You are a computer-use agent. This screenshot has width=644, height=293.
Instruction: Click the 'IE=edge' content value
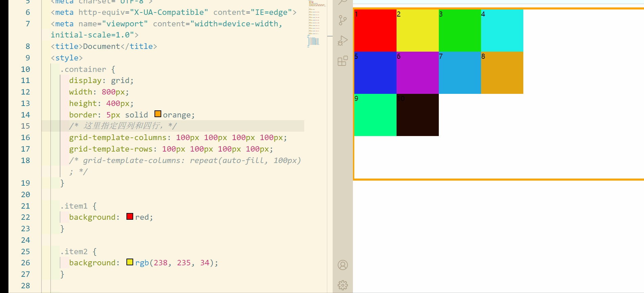[271, 12]
